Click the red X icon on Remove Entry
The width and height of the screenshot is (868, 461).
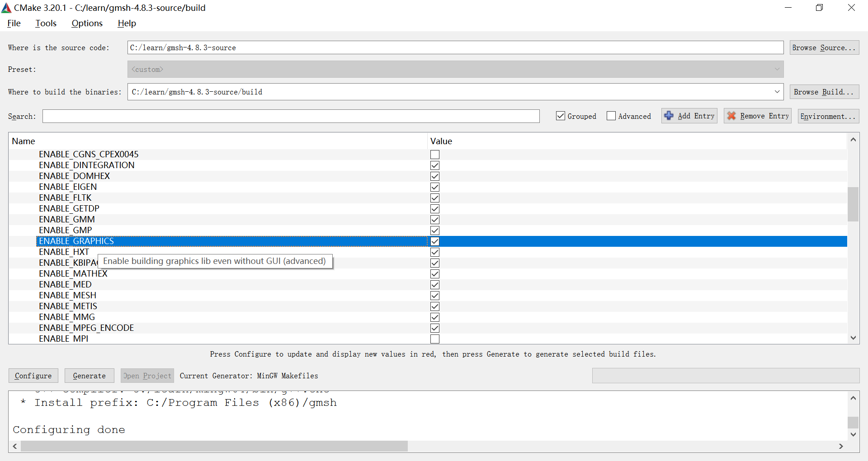pyautogui.click(x=731, y=116)
